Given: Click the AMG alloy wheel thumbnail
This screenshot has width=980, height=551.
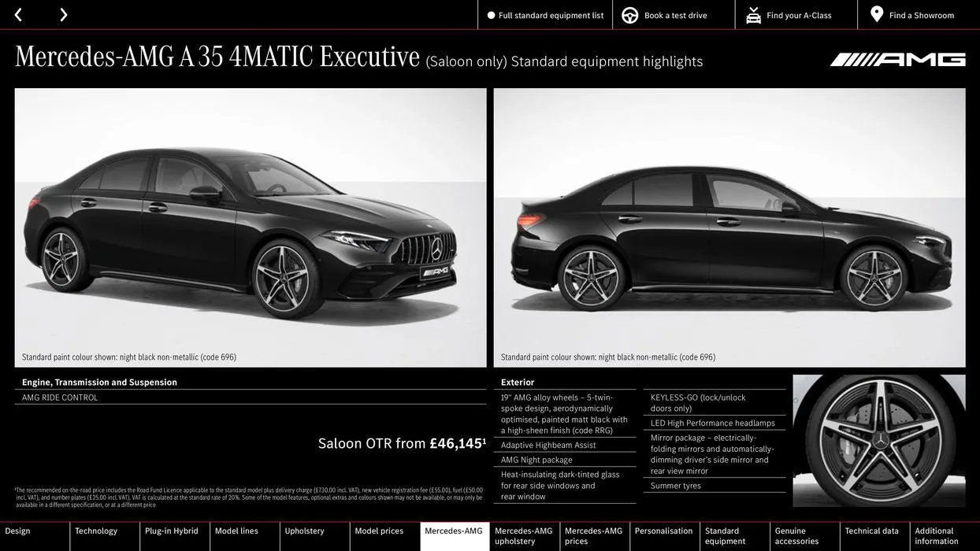Looking at the screenshot, I should point(878,441).
